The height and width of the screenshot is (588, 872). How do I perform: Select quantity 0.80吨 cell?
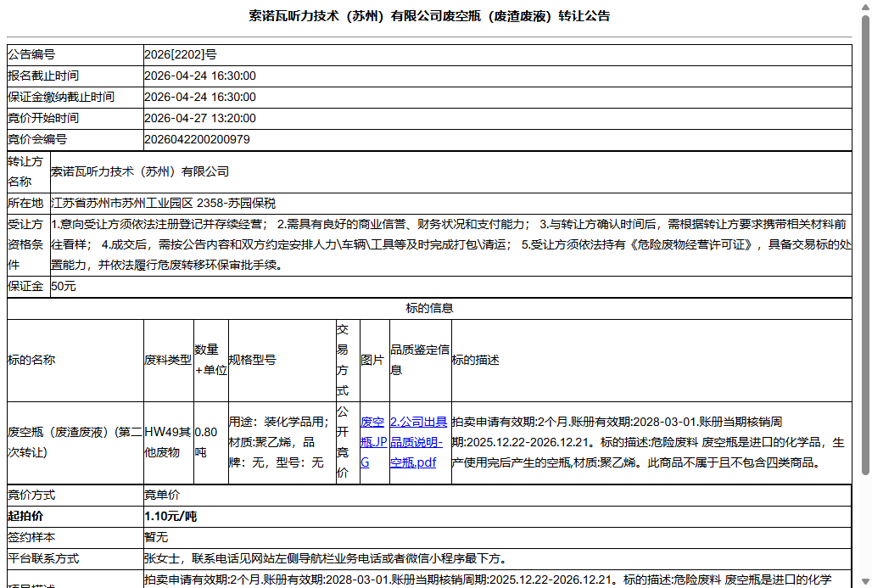210,442
